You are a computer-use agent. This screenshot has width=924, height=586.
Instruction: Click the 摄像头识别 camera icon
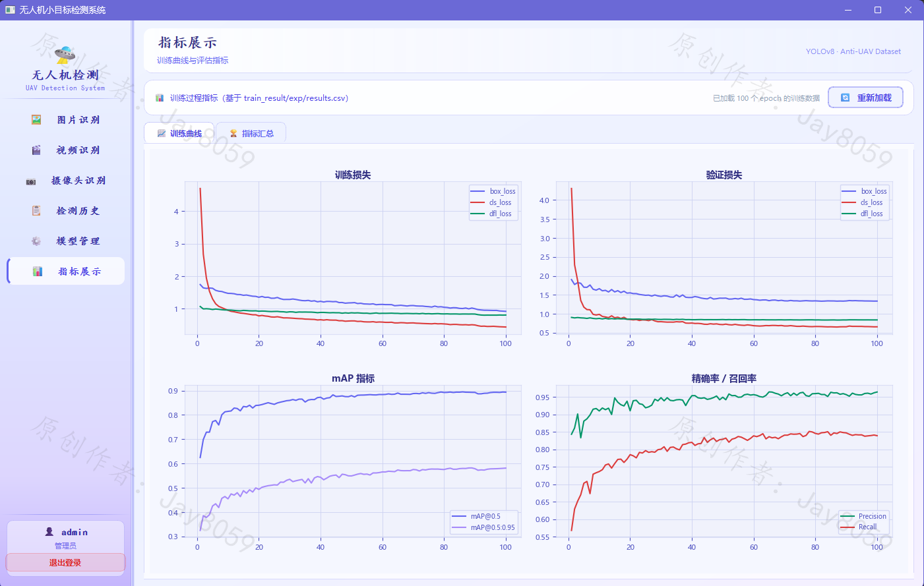(31, 181)
